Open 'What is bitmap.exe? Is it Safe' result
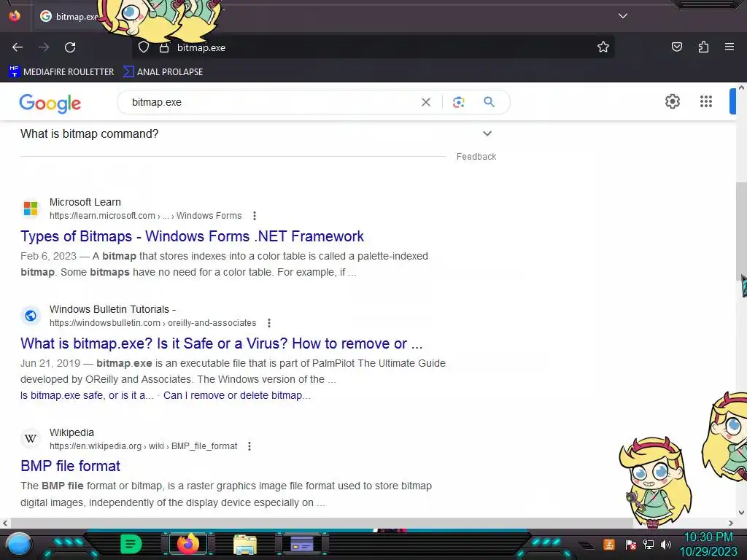 [x=222, y=343]
